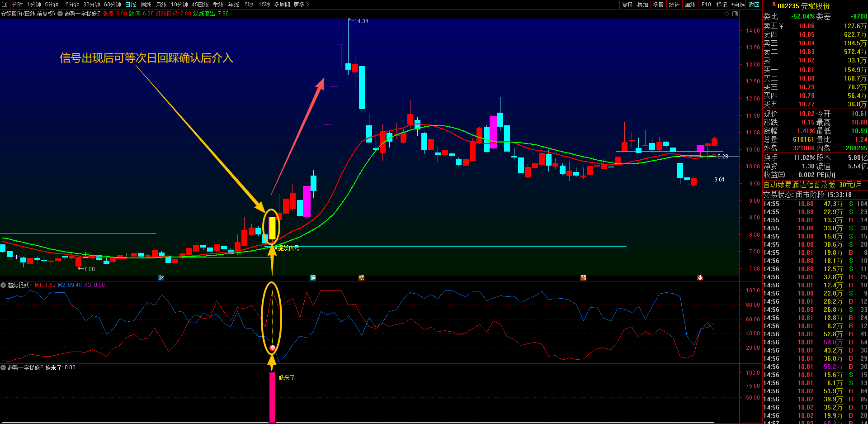Switch to the 10分钟 period
The image size is (868, 424).
click(x=179, y=5)
